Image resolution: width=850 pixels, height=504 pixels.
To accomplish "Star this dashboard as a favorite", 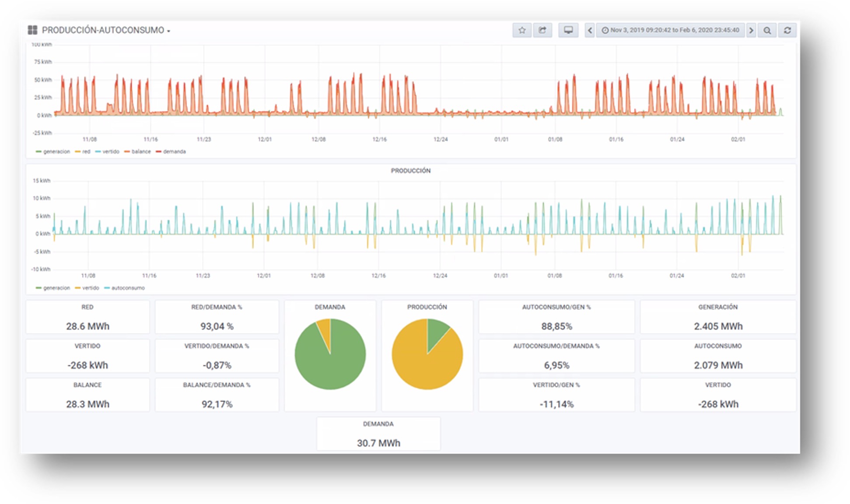I will click(x=522, y=30).
